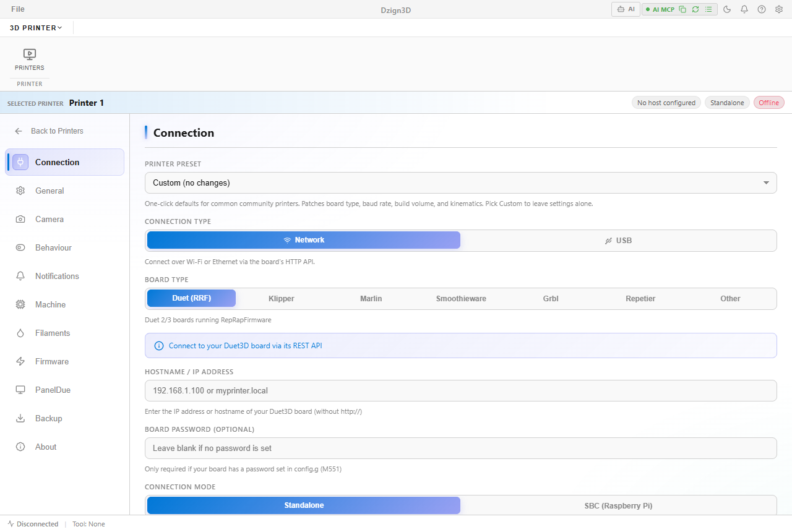Screen dimensions: 792x532
Task: Open Behaviour settings section
Action: coord(64,247)
